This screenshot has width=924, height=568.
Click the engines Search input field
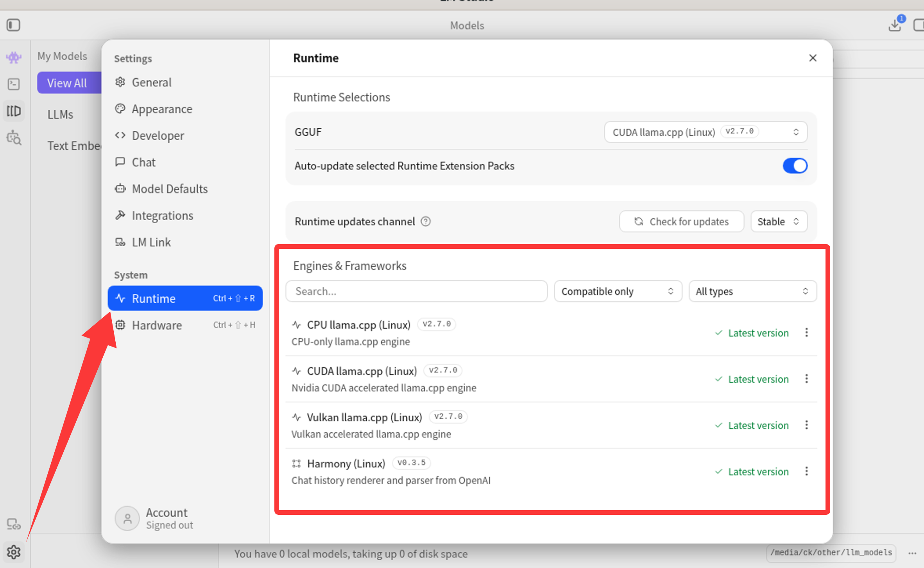click(416, 291)
